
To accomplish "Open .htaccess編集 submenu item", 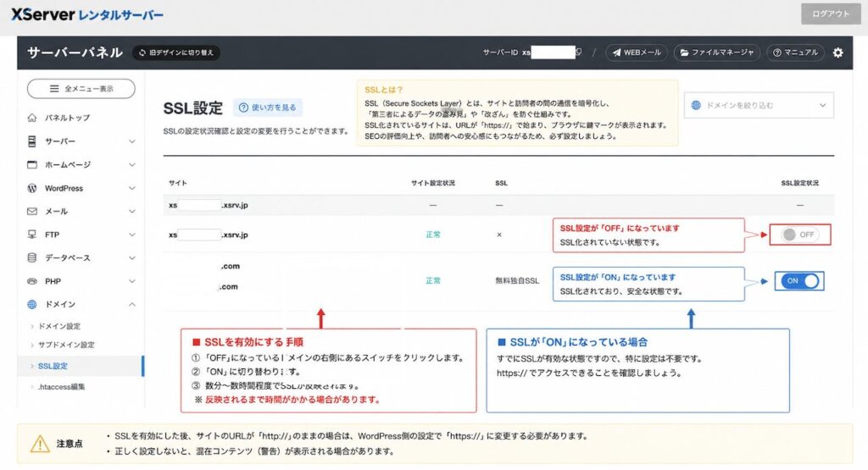I will tap(61, 387).
